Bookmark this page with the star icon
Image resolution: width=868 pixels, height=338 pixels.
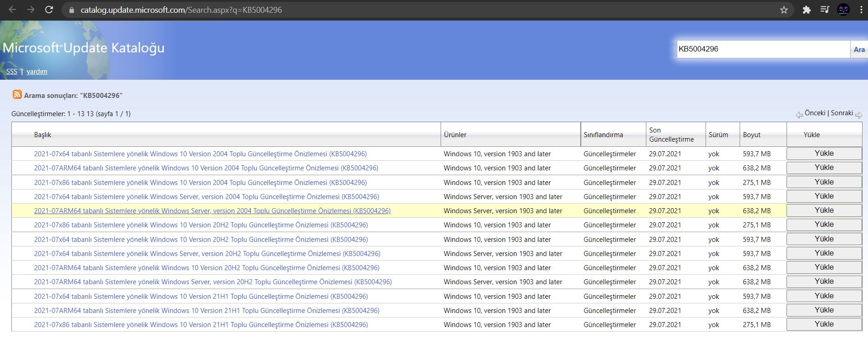[784, 10]
